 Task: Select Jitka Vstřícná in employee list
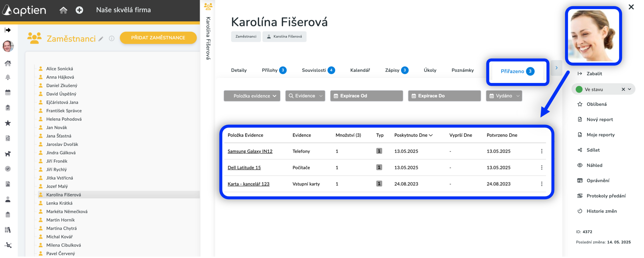tap(59, 178)
